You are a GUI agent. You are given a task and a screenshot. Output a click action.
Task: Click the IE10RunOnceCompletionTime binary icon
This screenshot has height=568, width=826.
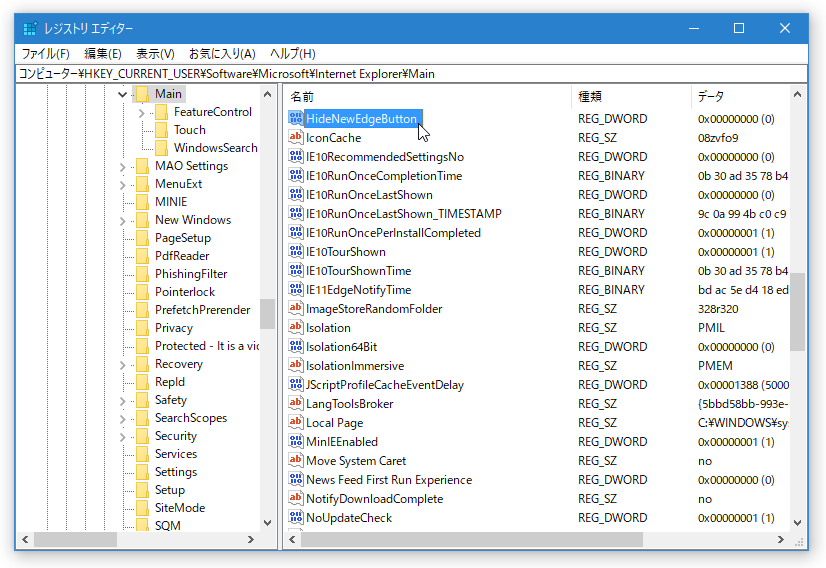[296, 175]
